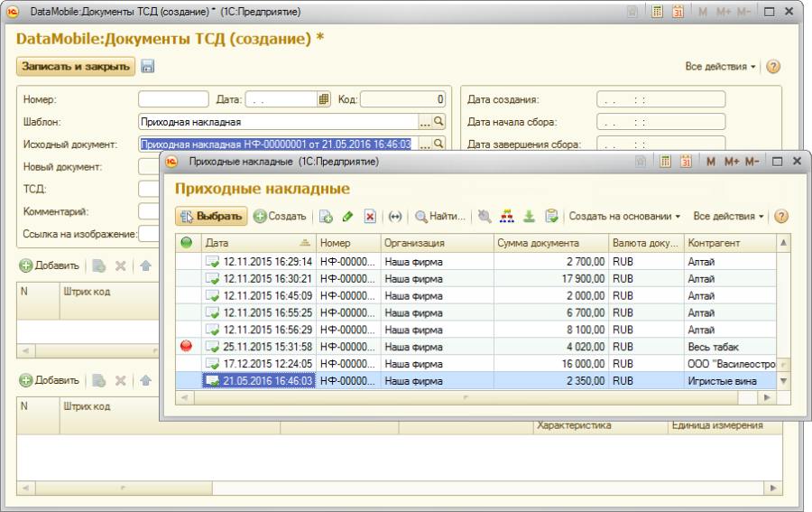Screen dimensions: 812x512
Task: Select the invoice row dated 17.12.2015 12:24:05
Action: click(475, 364)
